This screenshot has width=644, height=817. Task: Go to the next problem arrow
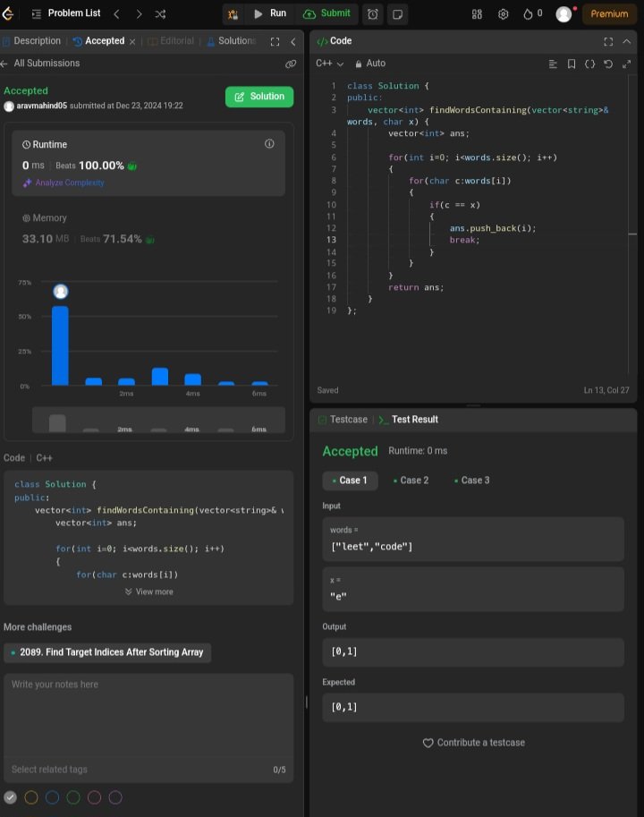pyautogui.click(x=139, y=14)
